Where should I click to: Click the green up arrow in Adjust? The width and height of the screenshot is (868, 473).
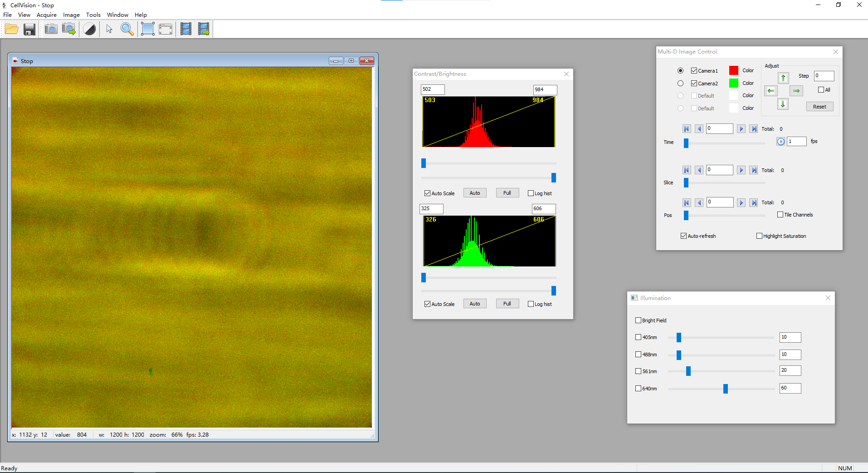[783, 78]
